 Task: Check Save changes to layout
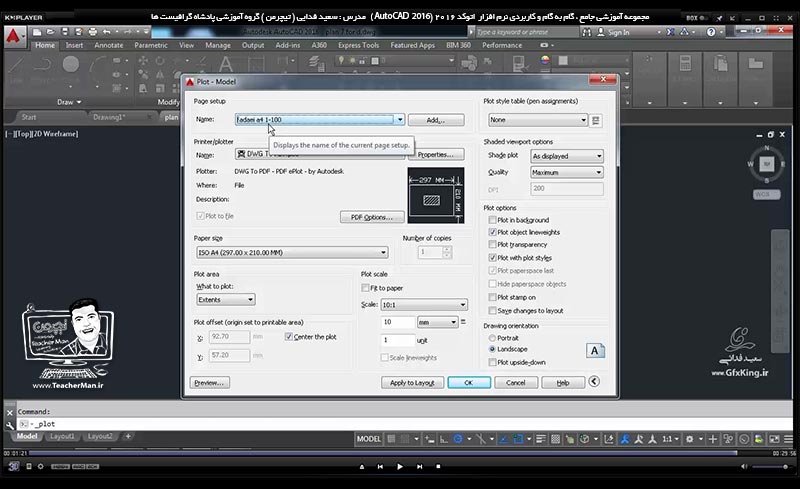(492, 310)
